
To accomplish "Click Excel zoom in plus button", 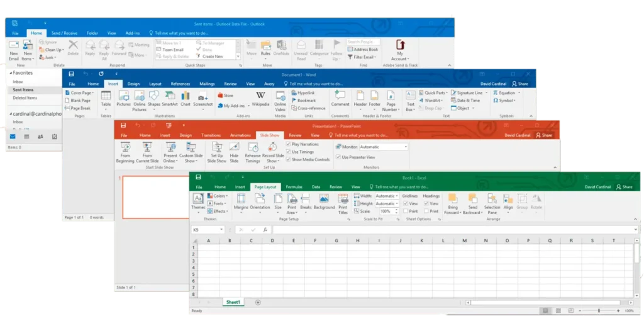I will [x=618, y=311].
